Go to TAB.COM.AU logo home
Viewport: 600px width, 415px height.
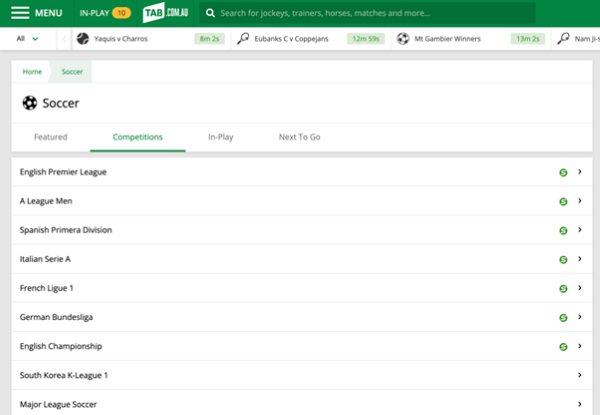(165, 13)
